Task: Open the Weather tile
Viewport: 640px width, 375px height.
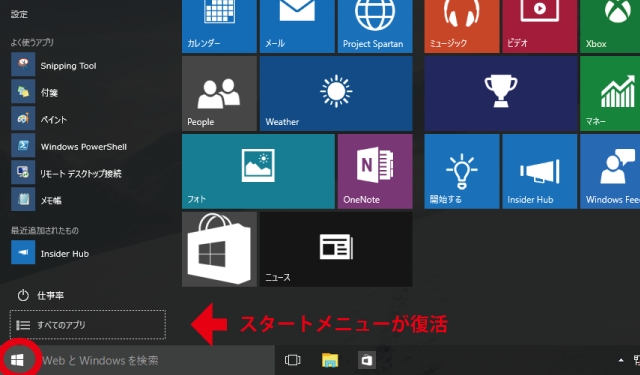Action: click(x=336, y=93)
